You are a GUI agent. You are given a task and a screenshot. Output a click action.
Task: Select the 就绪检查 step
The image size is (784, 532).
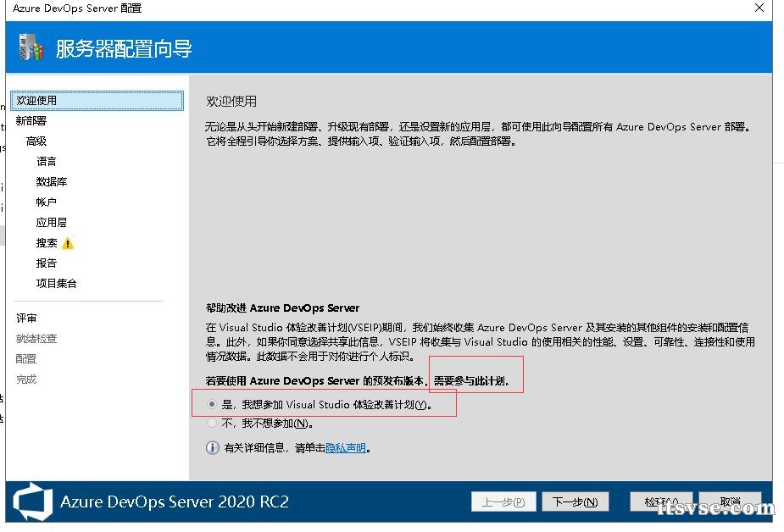pos(36,338)
